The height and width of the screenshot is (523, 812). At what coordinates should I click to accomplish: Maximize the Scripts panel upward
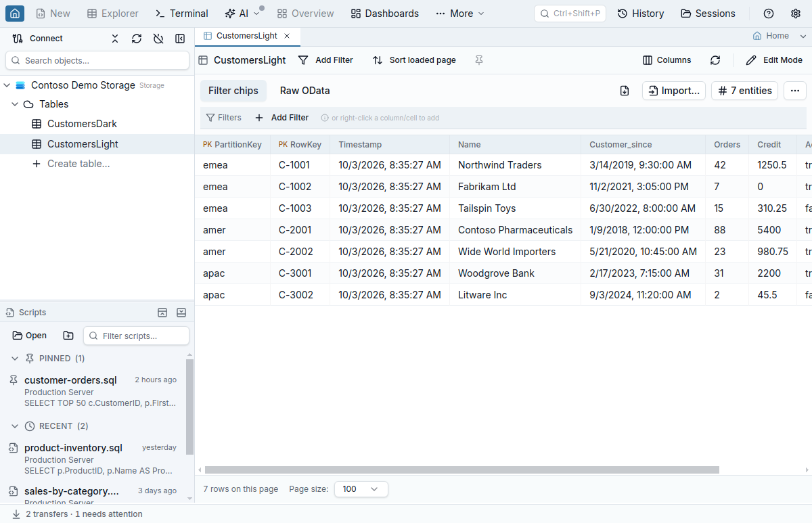click(x=162, y=313)
